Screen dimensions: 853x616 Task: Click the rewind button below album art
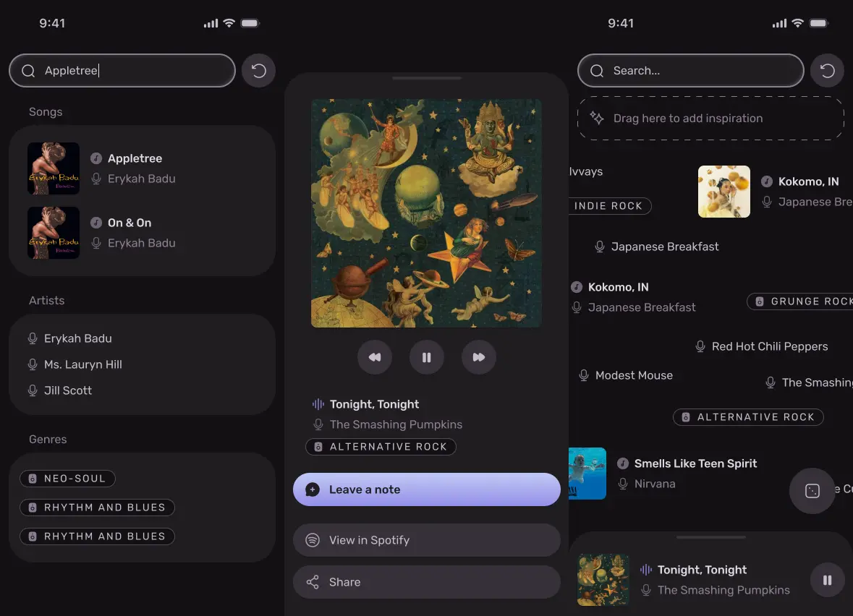tap(375, 357)
